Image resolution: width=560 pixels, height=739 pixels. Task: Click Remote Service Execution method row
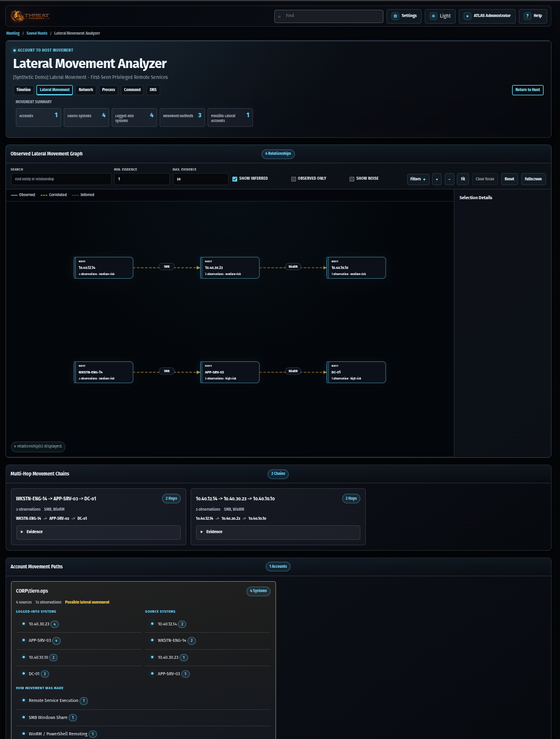pyautogui.click(x=143, y=701)
